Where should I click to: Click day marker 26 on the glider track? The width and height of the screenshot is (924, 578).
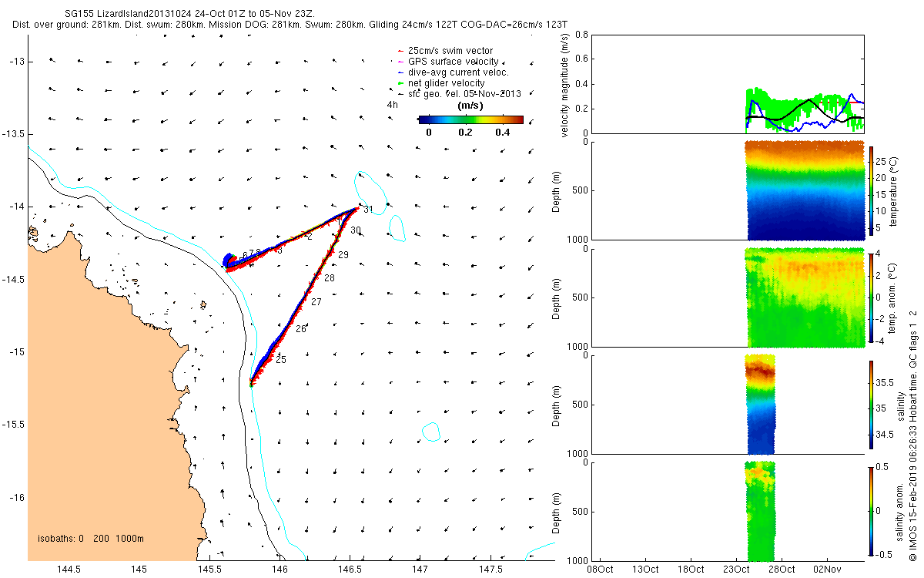point(301,329)
